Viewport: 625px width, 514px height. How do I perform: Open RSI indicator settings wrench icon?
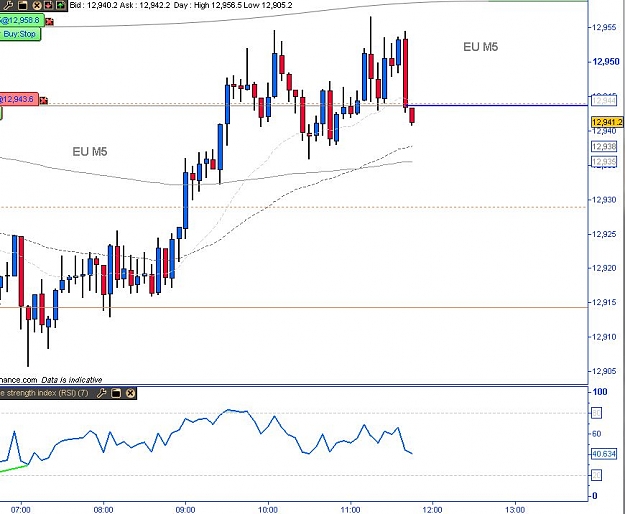tap(101, 393)
